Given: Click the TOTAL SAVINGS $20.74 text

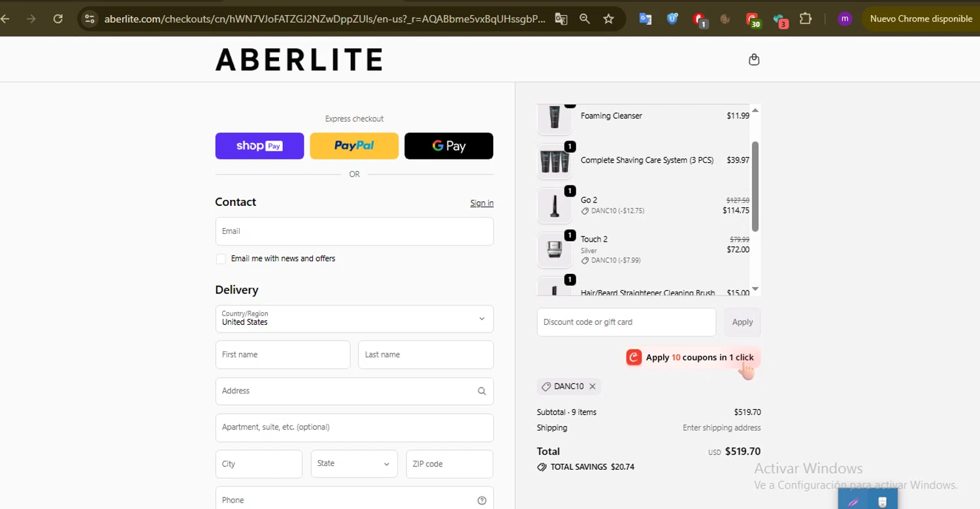Looking at the screenshot, I should click(592, 467).
